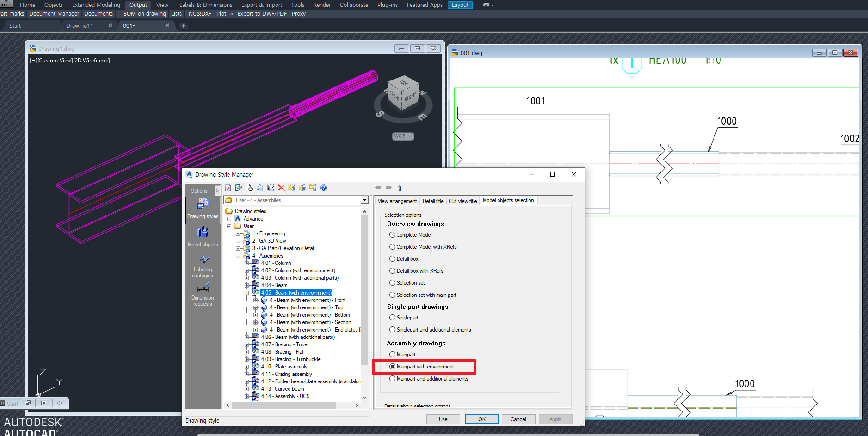Click the gray forward arrow icon
The image size is (868, 436).
pyautogui.click(x=389, y=188)
